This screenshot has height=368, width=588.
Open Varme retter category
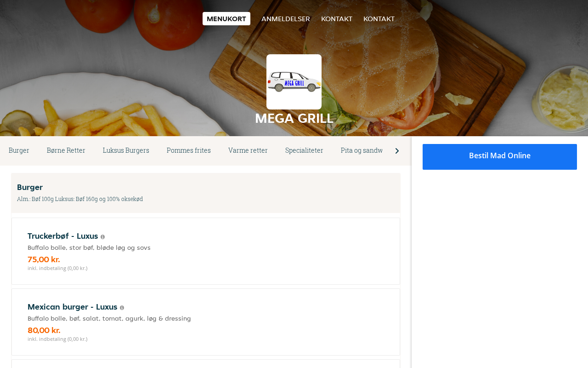point(248,150)
